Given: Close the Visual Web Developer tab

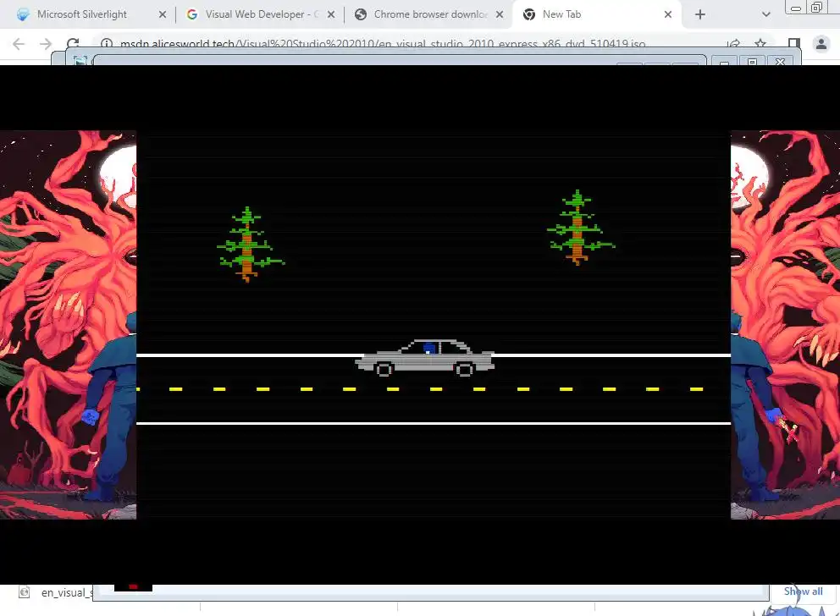Looking at the screenshot, I should [x=331, y=15].
